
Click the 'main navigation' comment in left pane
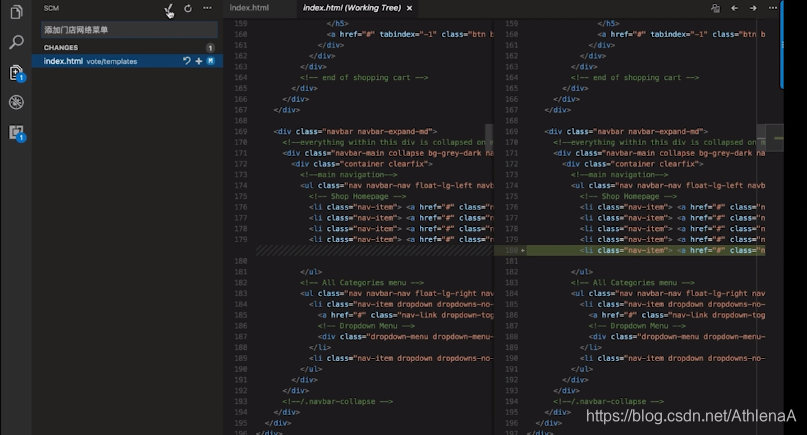pyautogui.click(x=348, y=175)
